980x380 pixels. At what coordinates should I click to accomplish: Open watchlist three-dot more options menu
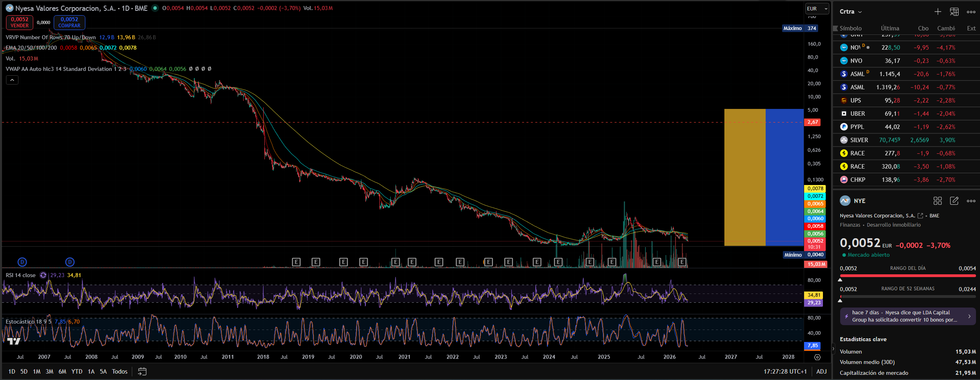pos(971,12)
